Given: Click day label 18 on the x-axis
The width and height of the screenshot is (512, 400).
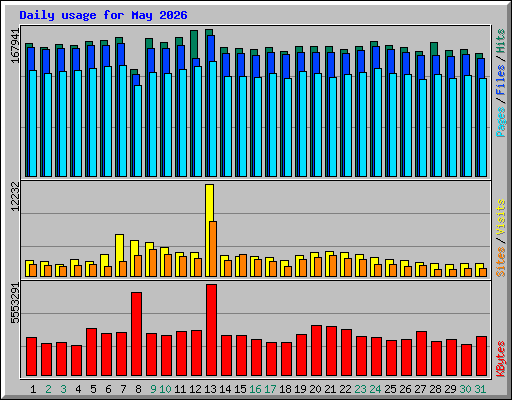Looking at the screenshot, I should coord(285,389).
